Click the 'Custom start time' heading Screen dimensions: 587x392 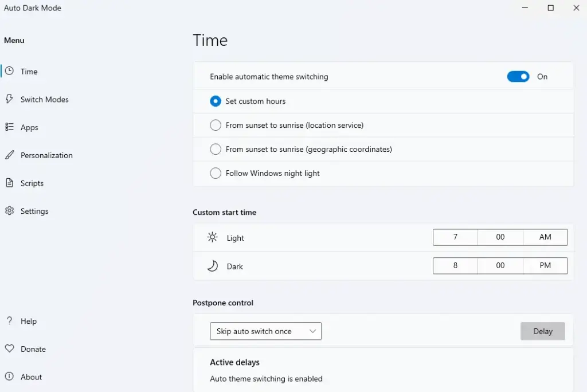224,212
